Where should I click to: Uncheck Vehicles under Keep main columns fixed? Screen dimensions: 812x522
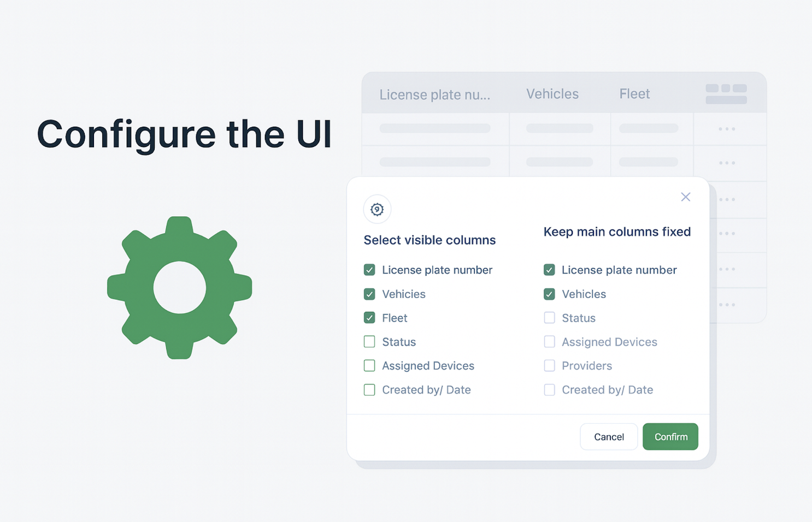click(x=549, y=294)
